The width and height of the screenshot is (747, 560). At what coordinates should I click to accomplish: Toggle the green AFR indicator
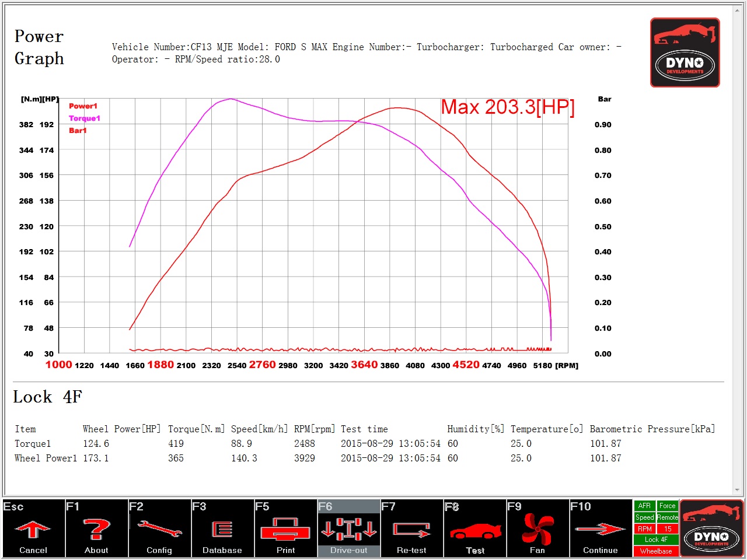644,506
